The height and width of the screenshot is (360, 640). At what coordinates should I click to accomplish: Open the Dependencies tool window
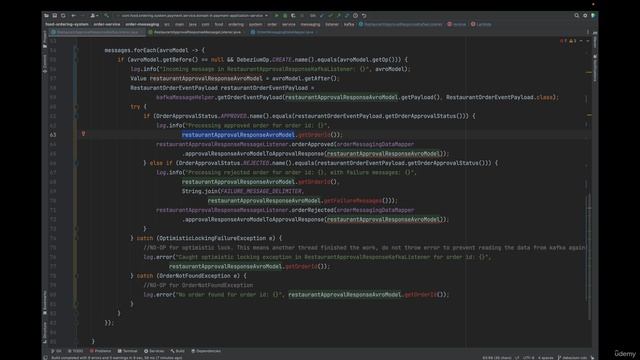pyautogui.click(x=206, y=351)
